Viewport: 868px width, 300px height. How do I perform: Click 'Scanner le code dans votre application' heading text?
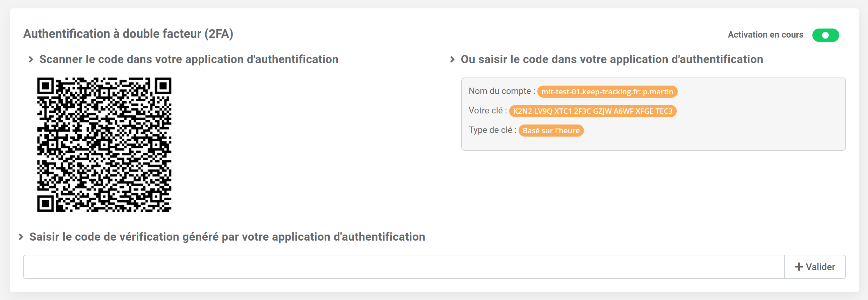tap(189, 59)
